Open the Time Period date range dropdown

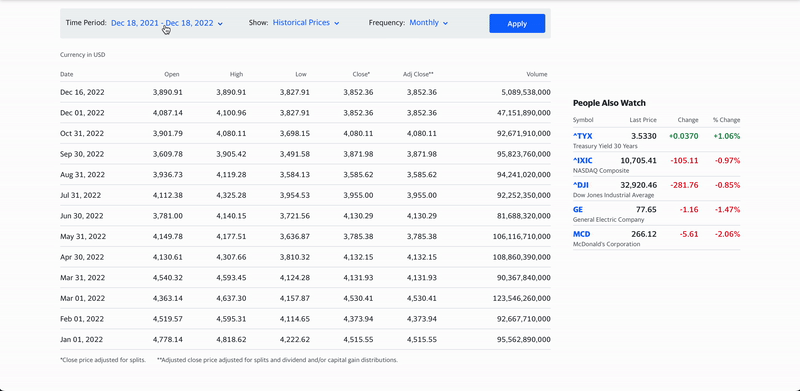pyautogui.click(x=167, y=23)
